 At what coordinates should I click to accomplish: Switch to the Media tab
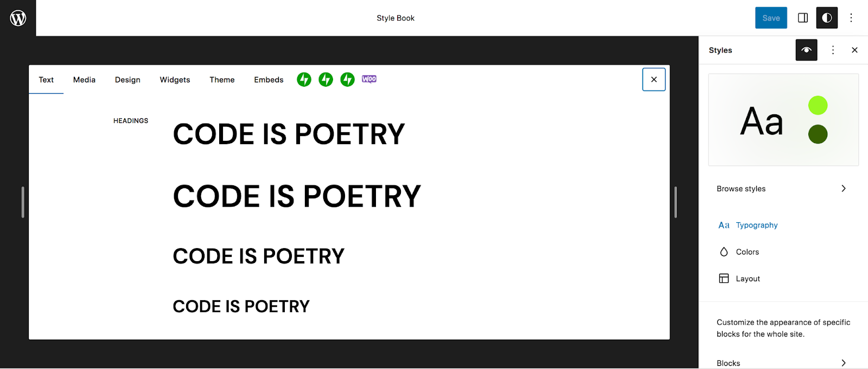84,80
